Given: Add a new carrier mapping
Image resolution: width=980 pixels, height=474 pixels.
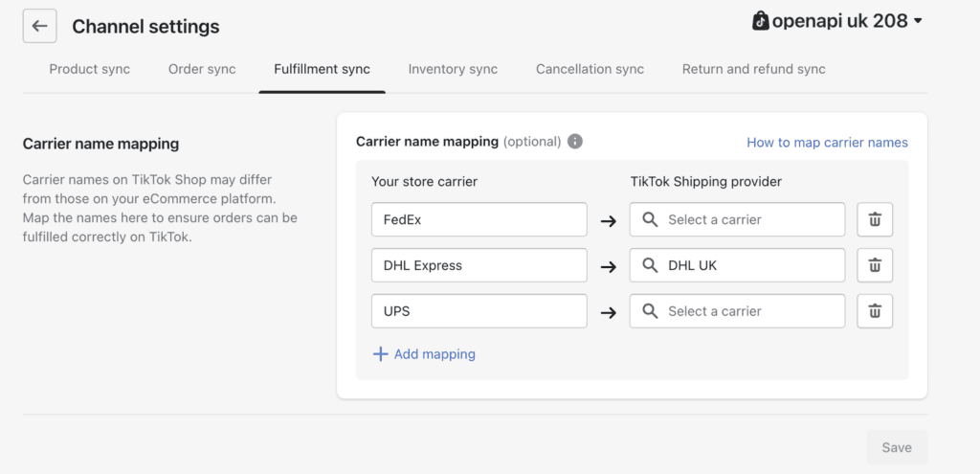Looking at the screenshot, I should point(424,354).
